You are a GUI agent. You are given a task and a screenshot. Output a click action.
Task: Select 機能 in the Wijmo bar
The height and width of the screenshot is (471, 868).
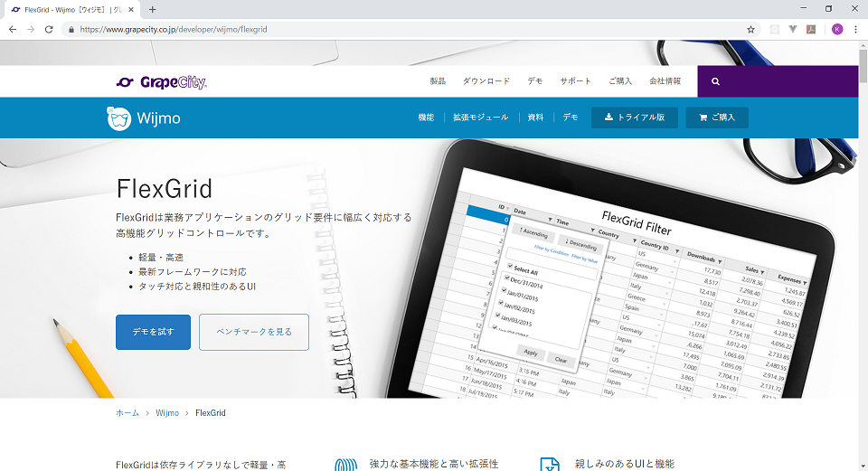click(x=426, y=118)
